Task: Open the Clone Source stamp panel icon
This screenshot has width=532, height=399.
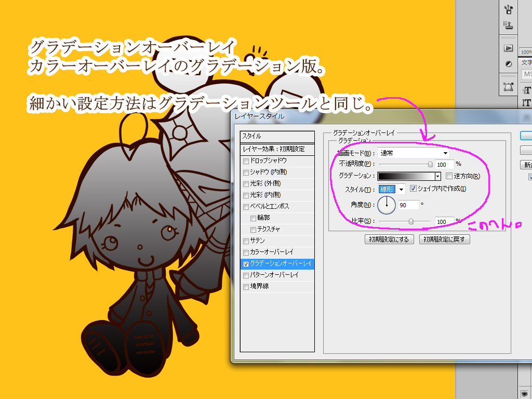Action: [x=509, y=25]
